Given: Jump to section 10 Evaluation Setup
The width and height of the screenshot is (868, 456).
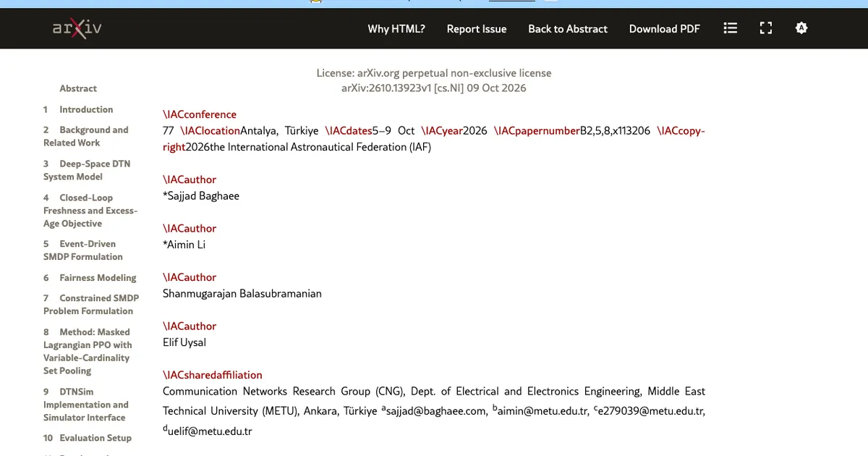Looking at the screenshot, I should coord(87,438).
